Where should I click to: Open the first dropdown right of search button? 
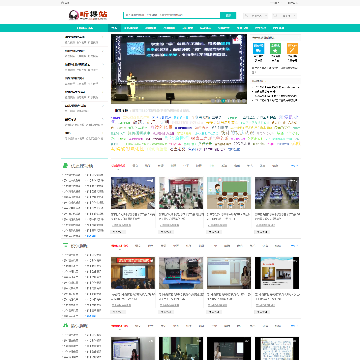pyautogui.click(x=255, y=16)
